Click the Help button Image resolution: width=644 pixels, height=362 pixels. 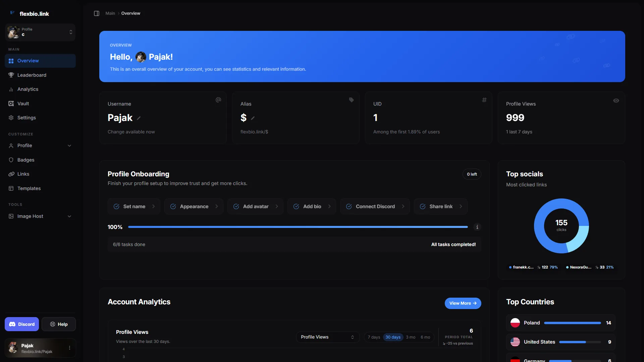(x=59, y=324)
